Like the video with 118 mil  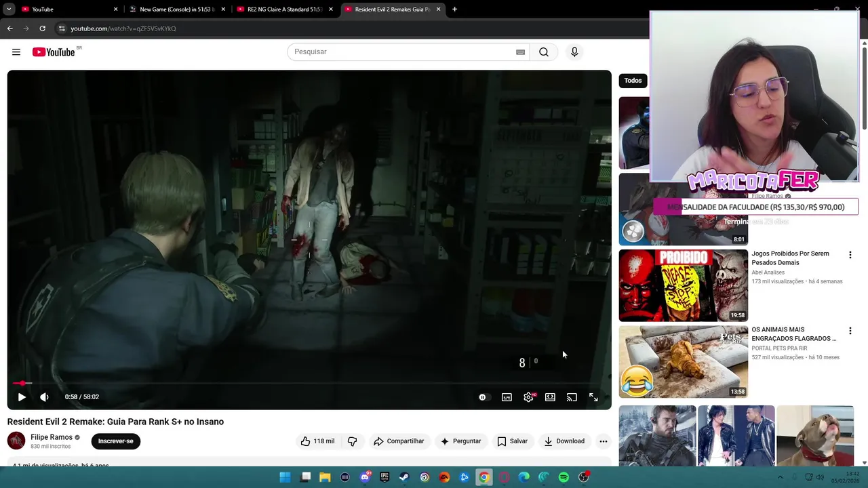[318, 441]
